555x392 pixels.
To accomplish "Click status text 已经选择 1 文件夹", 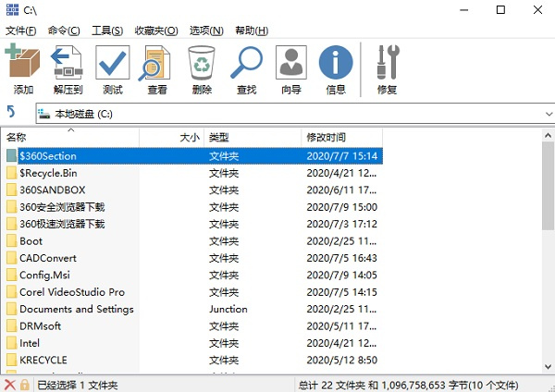I will 77,385.
